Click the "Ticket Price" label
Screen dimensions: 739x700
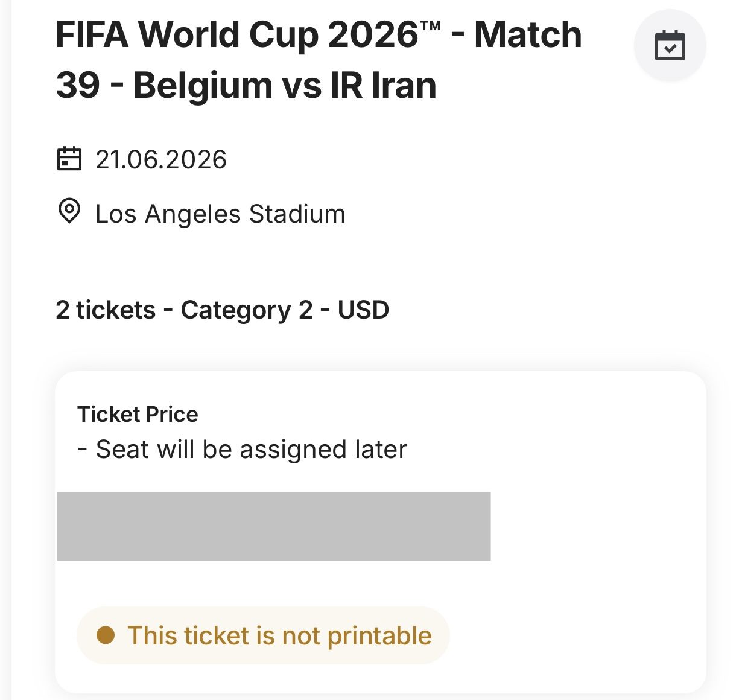[x=138, y=415]
